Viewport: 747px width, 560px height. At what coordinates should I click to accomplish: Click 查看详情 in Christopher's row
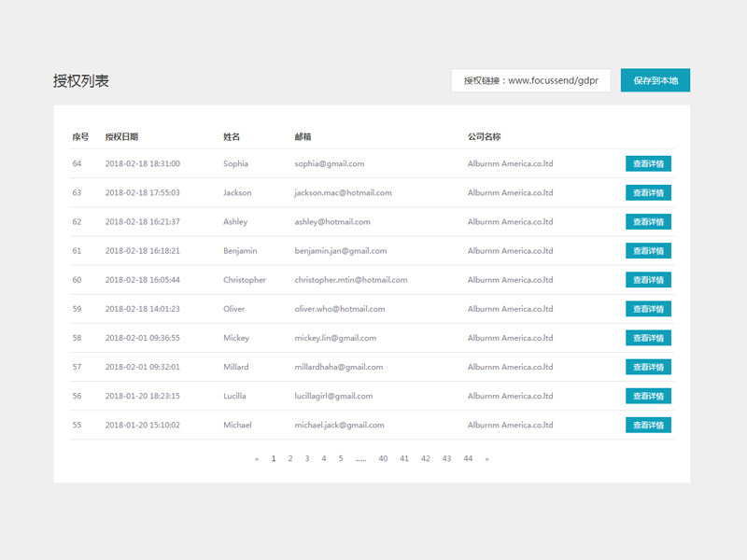point(648,280)
